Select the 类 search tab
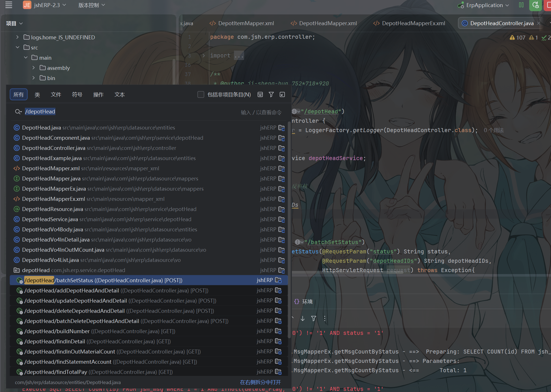551x392 pixels. pos(37,94)
